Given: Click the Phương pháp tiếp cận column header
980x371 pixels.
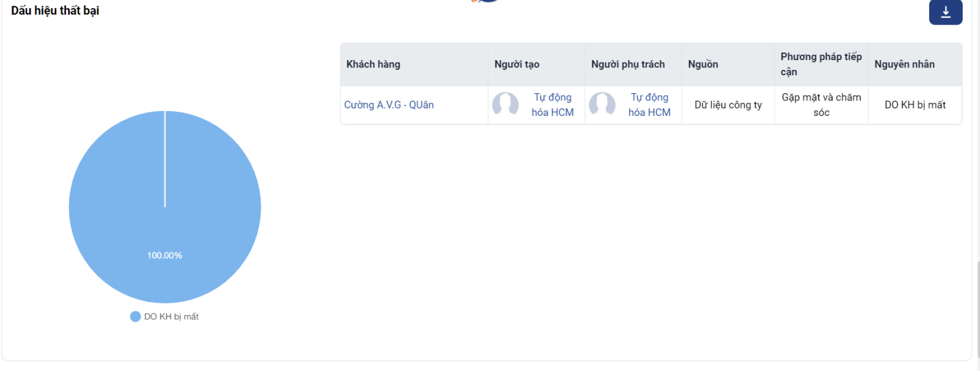Looking at the screenshot, I should coord(821,64).
